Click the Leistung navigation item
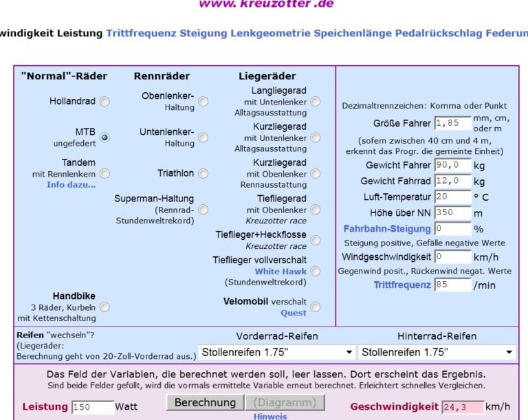Viewport: 528px width, 420px height. coord(80,33)
